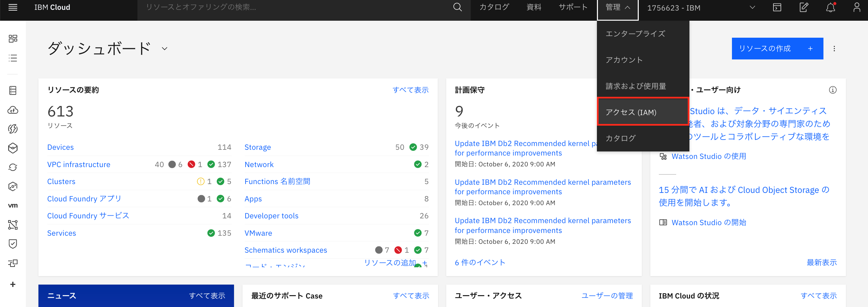This screenshot has width=868, height=307.
Task: Click すべて表示 in resource summary
Action: coord(411,90)
